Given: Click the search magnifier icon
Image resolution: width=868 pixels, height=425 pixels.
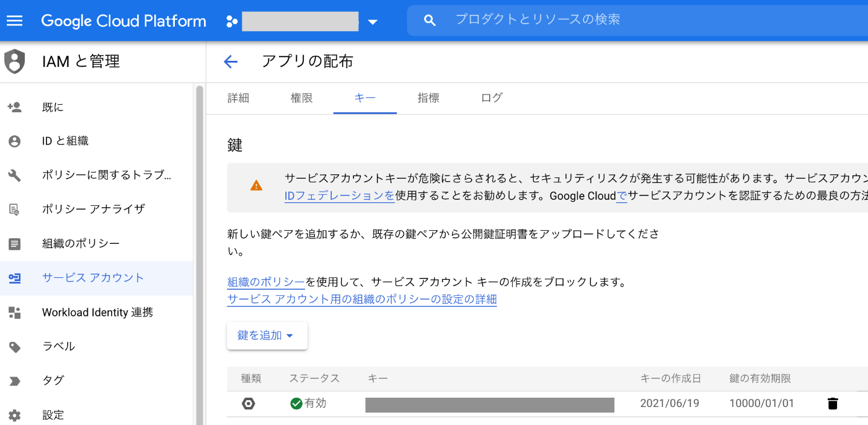Looking at the screenshot, I should [430, 20].
